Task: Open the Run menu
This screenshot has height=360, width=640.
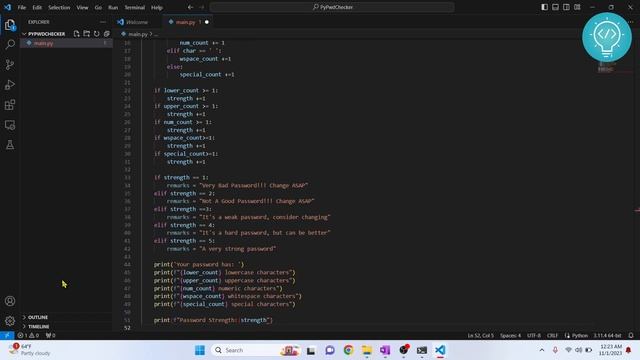Action: [x=113, y=7]
